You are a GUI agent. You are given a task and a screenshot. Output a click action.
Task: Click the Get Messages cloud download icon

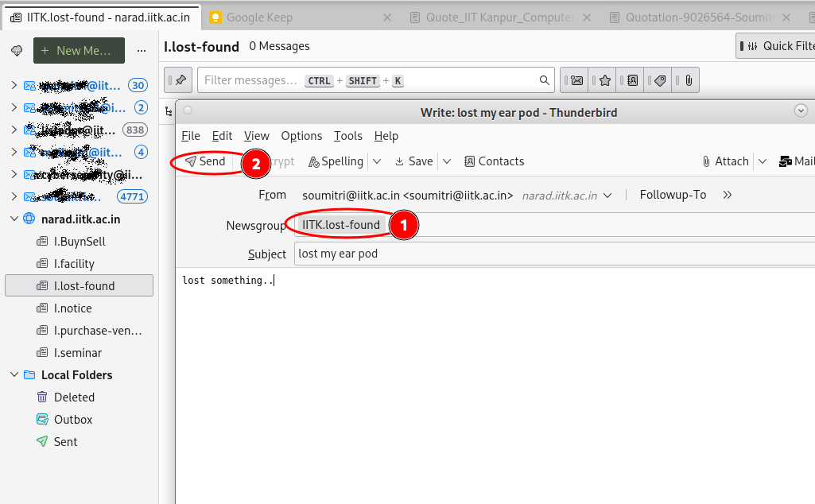(17, 51)
